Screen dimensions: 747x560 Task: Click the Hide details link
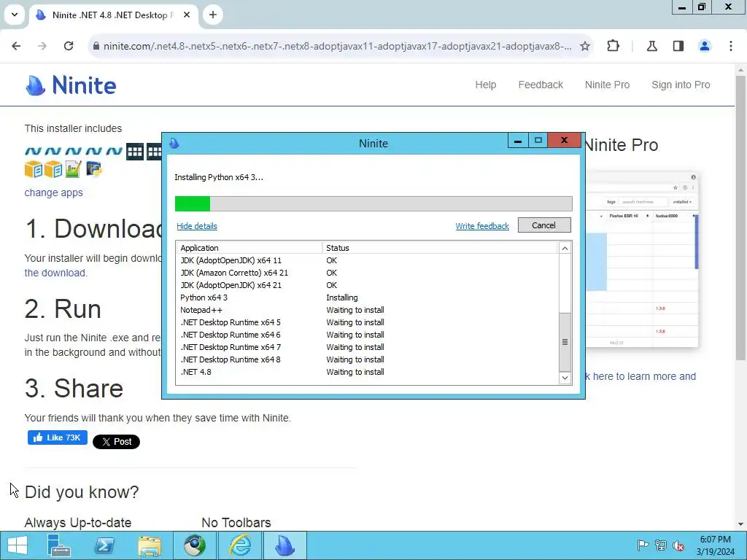click(197, 226)
